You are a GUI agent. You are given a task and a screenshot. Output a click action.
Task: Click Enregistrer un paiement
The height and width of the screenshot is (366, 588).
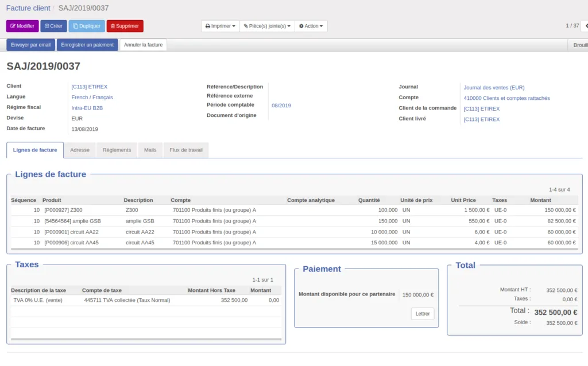[87, 45]
